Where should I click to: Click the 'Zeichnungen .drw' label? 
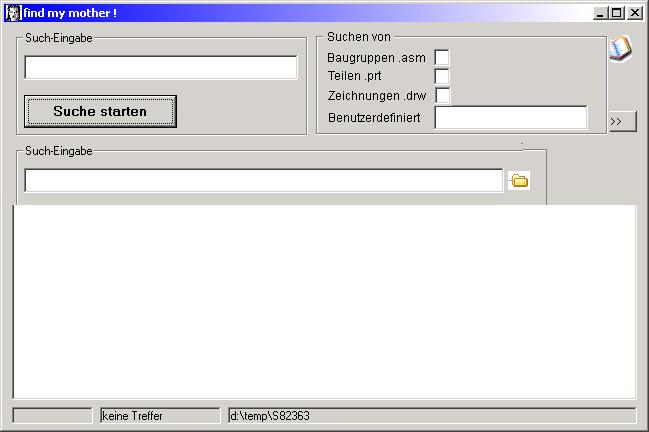click(377, 96)
